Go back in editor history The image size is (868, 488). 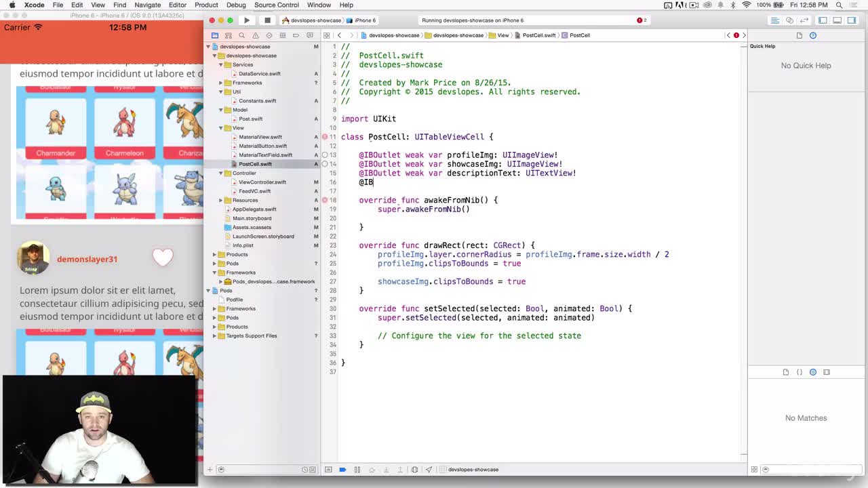(339, 35)
